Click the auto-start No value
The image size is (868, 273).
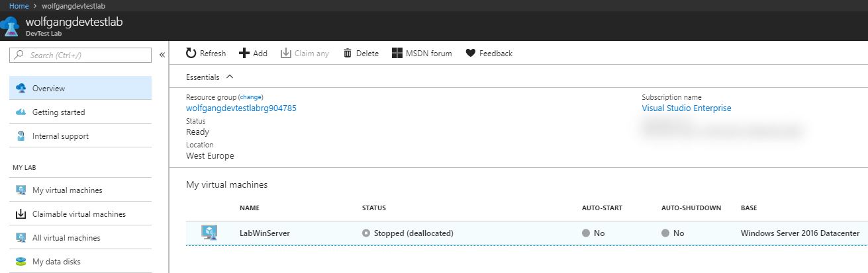click(x=599, y=233)
